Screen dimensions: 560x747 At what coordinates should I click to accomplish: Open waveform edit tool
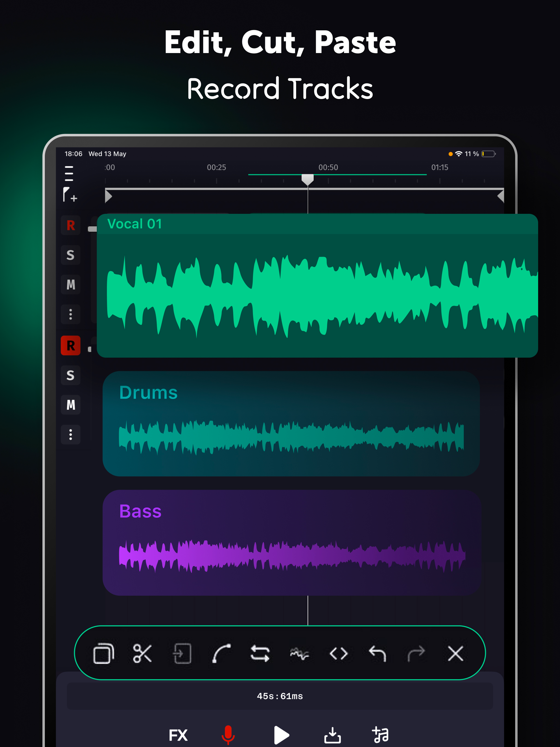click(x=300, y=654)
